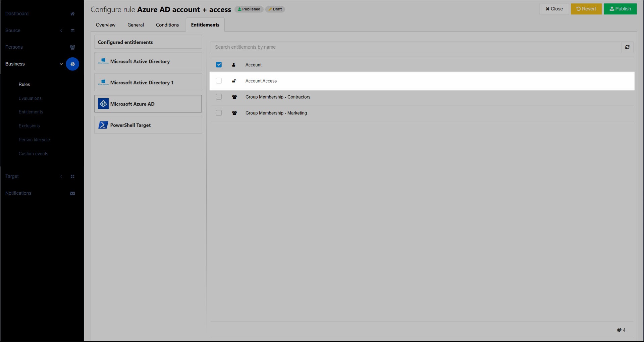Click the Published status badge

pos(249,9)
